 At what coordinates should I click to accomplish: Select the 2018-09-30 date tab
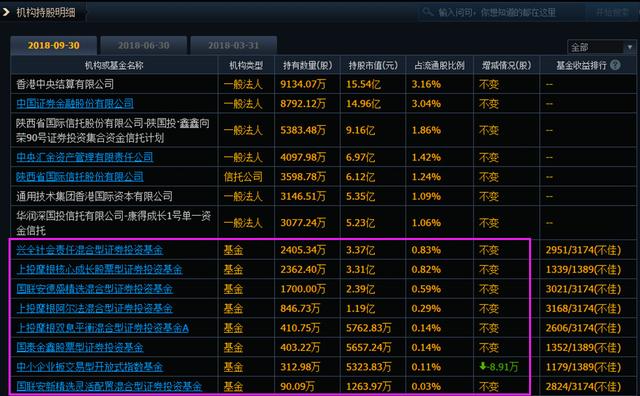(x=53, y=45)
